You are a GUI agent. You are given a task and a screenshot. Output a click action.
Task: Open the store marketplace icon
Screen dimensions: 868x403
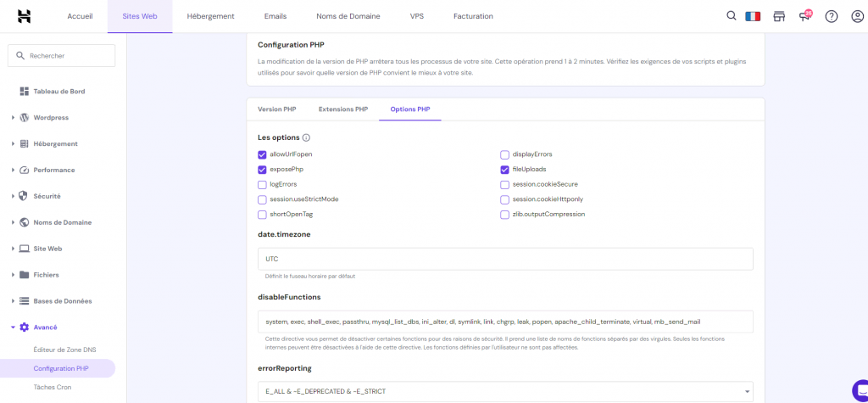[x=779, y=16]
